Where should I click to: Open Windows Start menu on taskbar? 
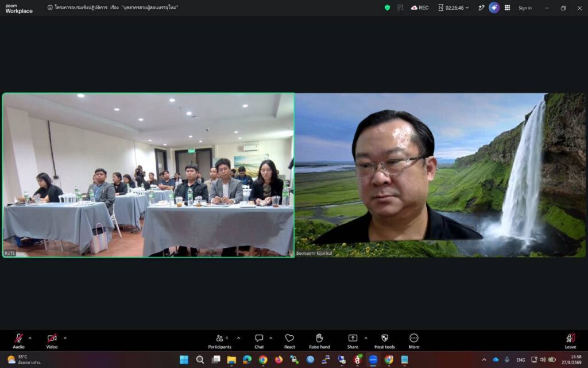point(184,360)
